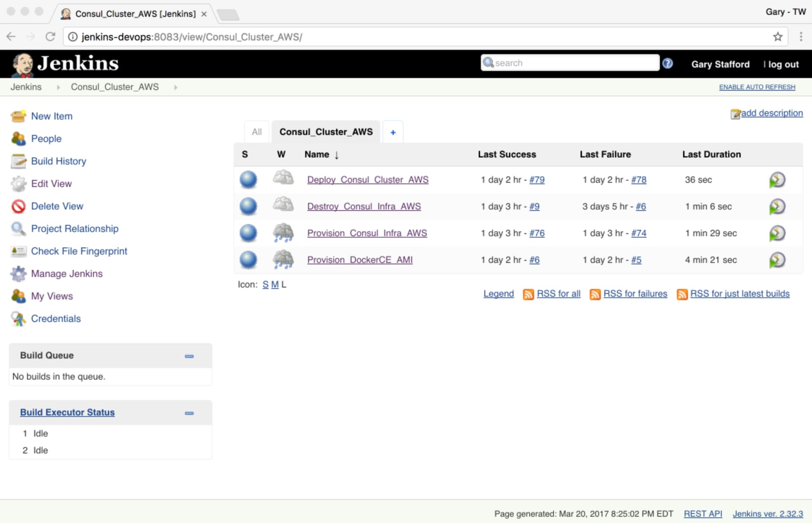Switch icon size to small

tap(265, 285)
